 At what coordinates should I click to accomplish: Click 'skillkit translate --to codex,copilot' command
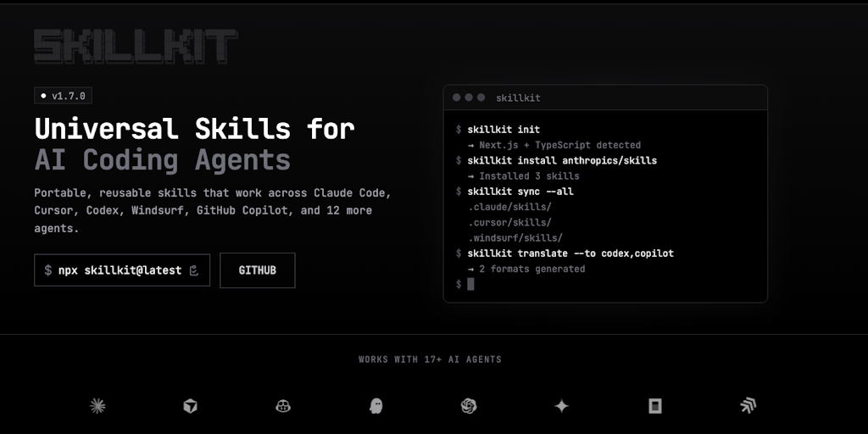(570, 253)
